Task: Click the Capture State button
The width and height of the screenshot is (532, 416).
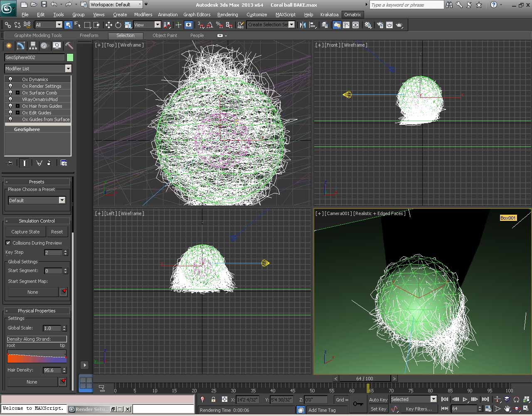Action: pos(25,232)
